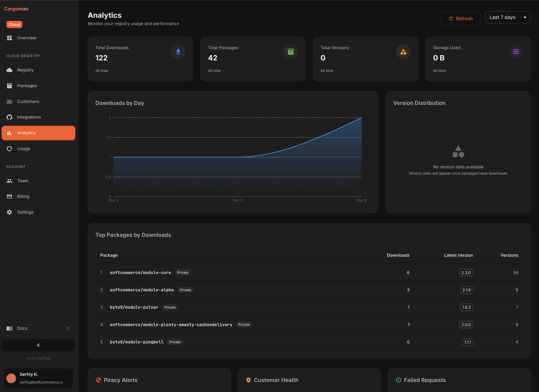Image resolution: width=539 pixels, height=392 pixels.
Task: Go to the Integrations menu item
Action: pyautogui.click(x=29, y=117)
